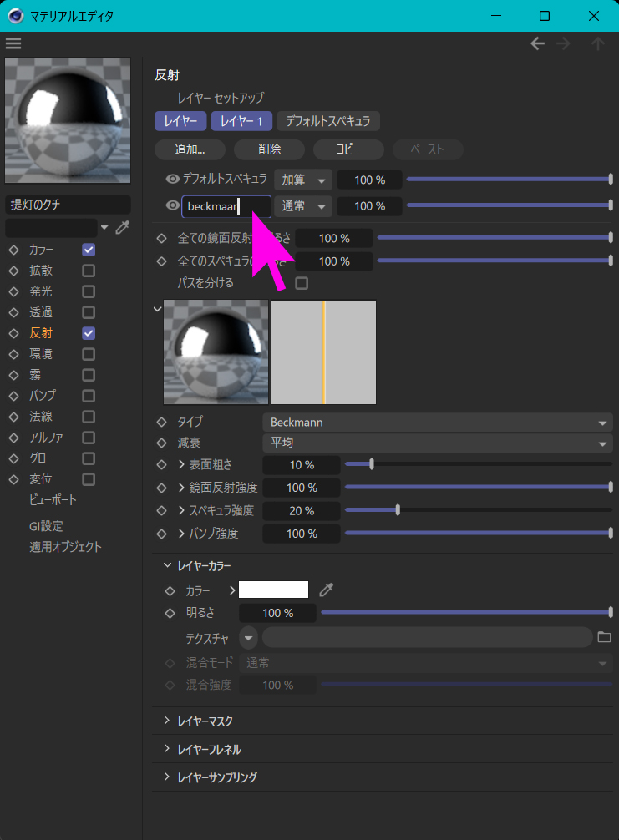
Task: Click the 追加... button
Action: [x=190, y=149]
